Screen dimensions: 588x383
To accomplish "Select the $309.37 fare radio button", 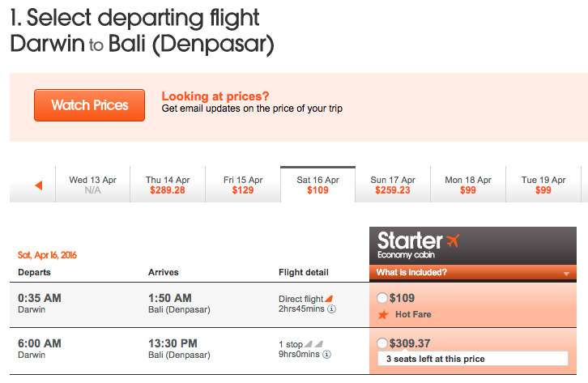I will coord(381,343).
